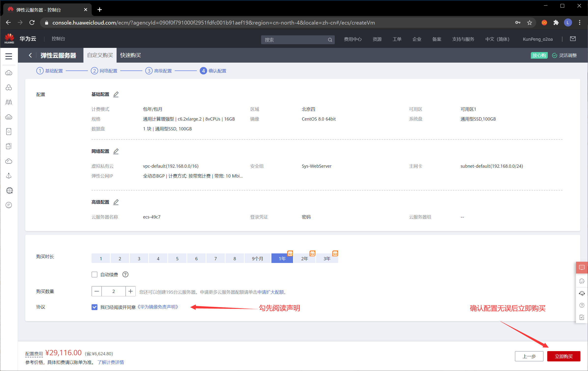Screen dimensions: 588x371
Task: Open the smiley satisfaction floating icon
Action: pyautogui.click(x=582, y=281)
